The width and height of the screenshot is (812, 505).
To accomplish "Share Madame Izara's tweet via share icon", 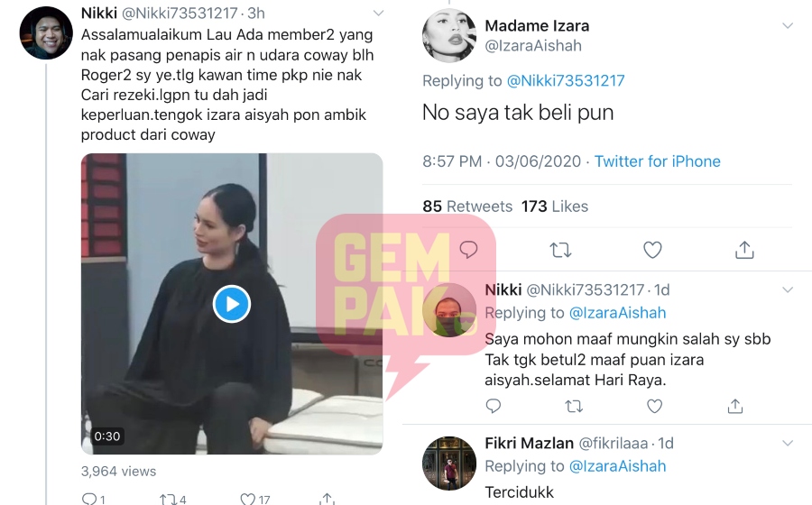I will [744, 250].
